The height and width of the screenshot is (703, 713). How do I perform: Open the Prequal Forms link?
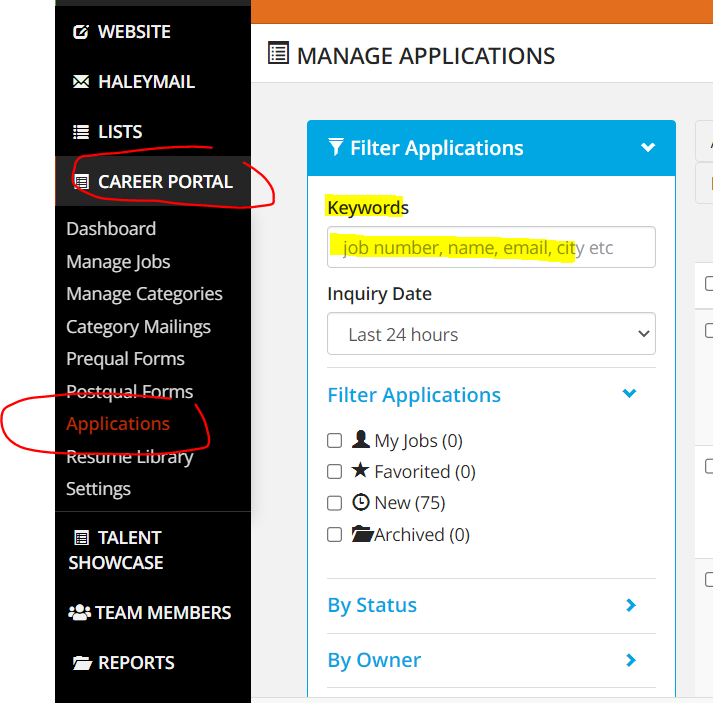click(125, 359)
